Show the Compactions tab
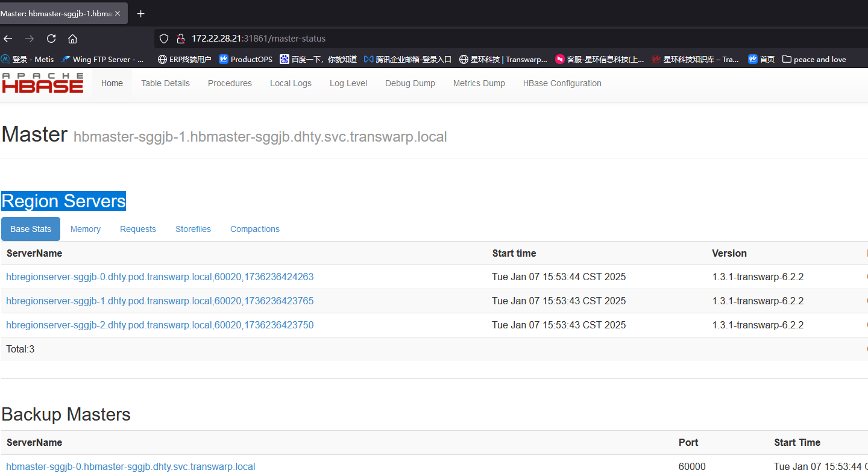The image size is (868, 476). (254, 229)
